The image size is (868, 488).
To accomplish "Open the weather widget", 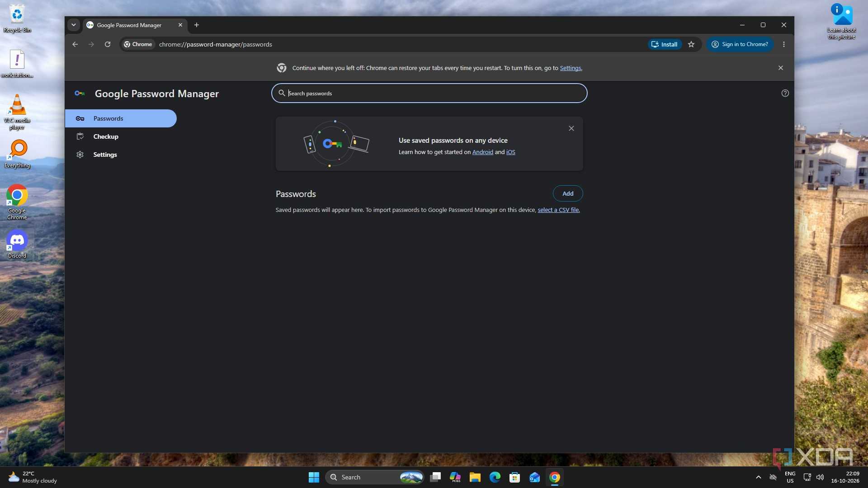I will pyautogui.click(x=33, y=477).
